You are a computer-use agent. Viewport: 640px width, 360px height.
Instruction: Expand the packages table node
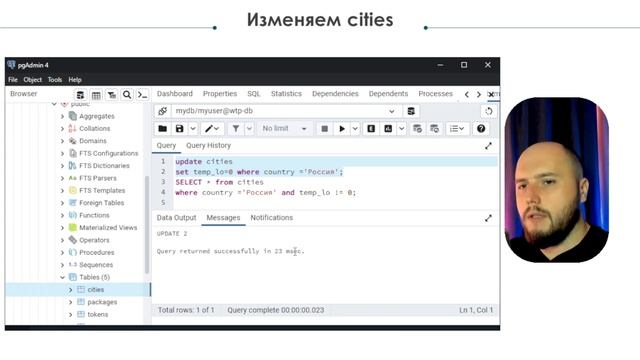[x=71, y=302]
